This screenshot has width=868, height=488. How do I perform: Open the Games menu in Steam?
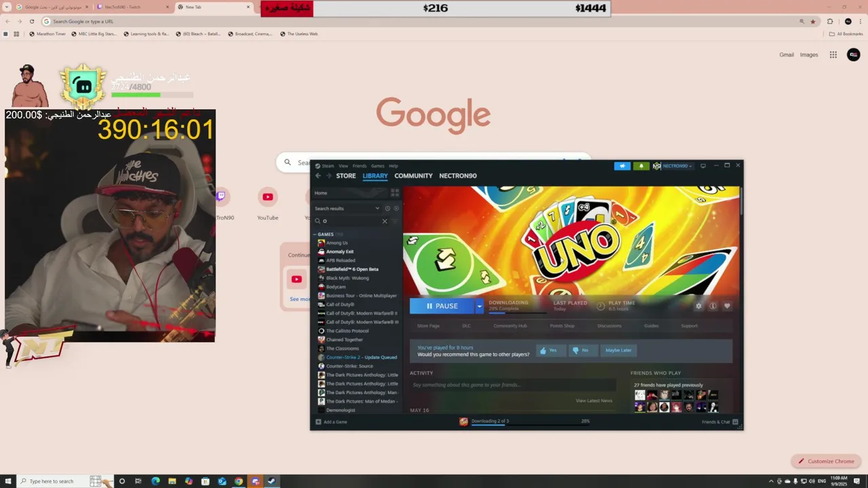tap(378, 166)
